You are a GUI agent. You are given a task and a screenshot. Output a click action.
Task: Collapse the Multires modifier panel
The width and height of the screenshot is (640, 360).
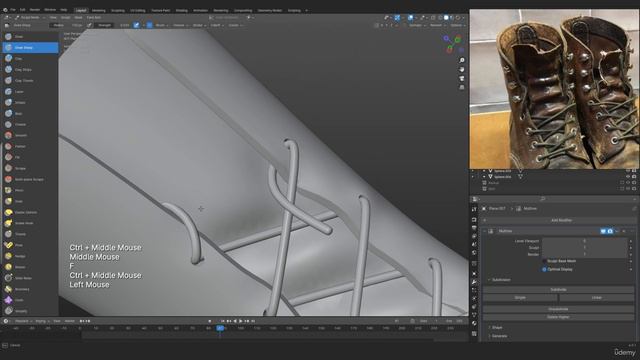(x=485, y=231)
